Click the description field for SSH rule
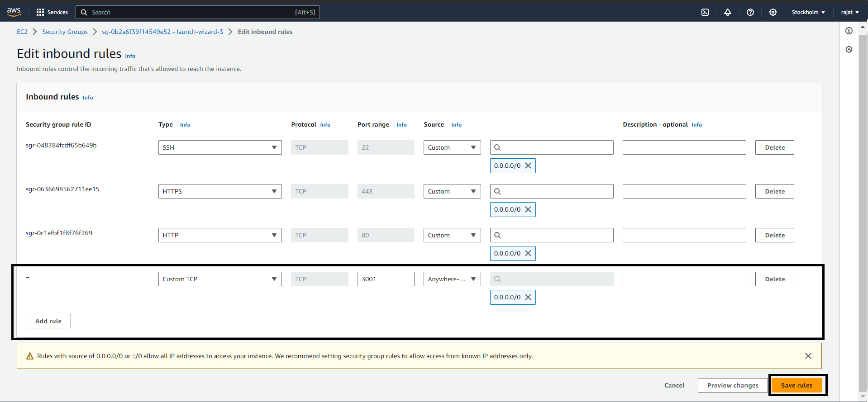The width and height of the screenshot is (868, 402). tap(684, 147)
